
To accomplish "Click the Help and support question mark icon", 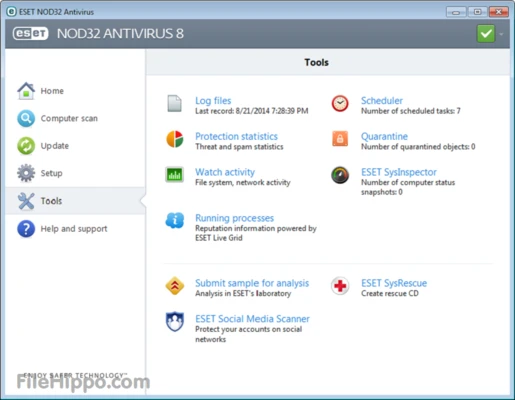I will tap(26, 229).
